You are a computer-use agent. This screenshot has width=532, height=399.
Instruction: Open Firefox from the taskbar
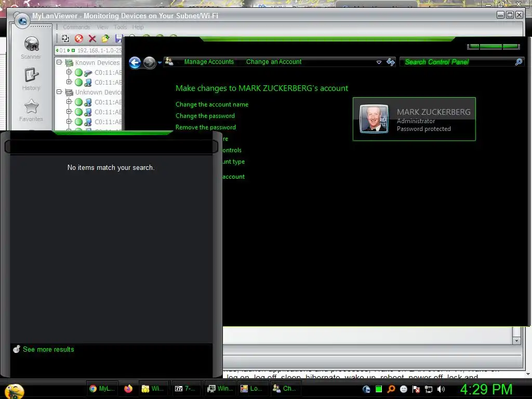(x=128, y=389)
